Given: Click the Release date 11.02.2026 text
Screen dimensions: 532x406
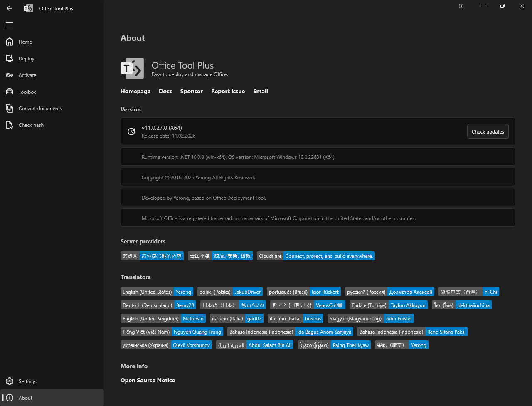Looking at the screenshot, I should [x=168, y=136].
